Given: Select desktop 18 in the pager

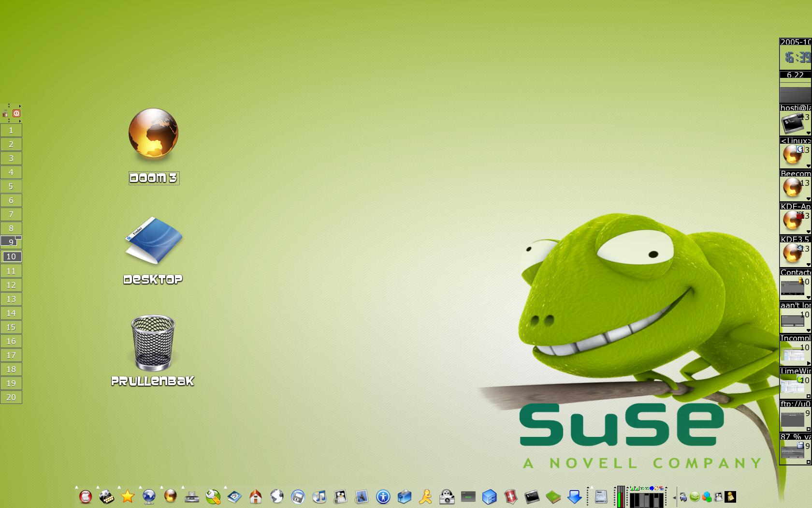Looking at the screenshot, I should coord(11,369).
